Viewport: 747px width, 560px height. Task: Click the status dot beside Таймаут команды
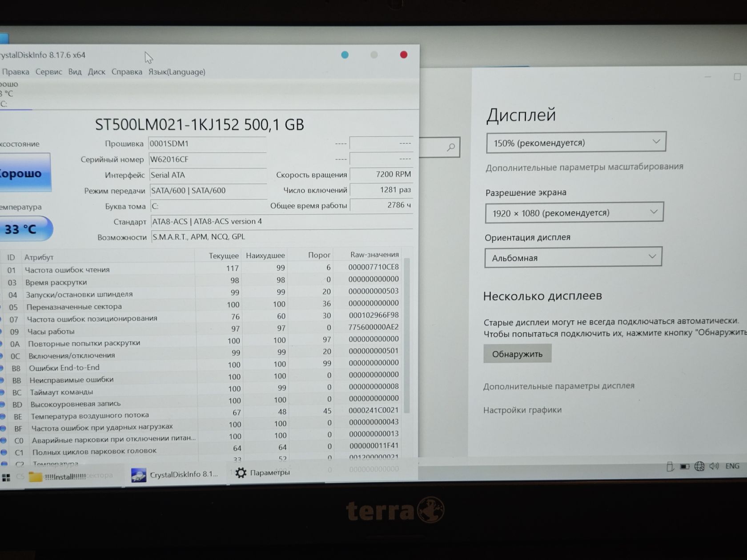click(x=2, y=392)
